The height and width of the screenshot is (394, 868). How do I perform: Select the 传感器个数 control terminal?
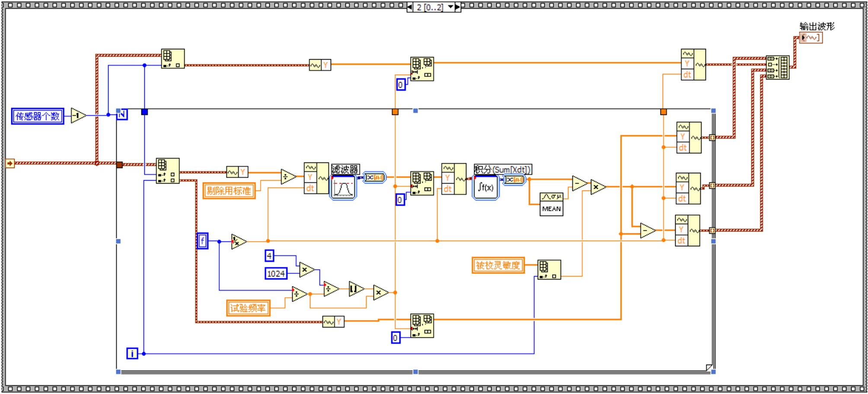click(x=38, y=116)
